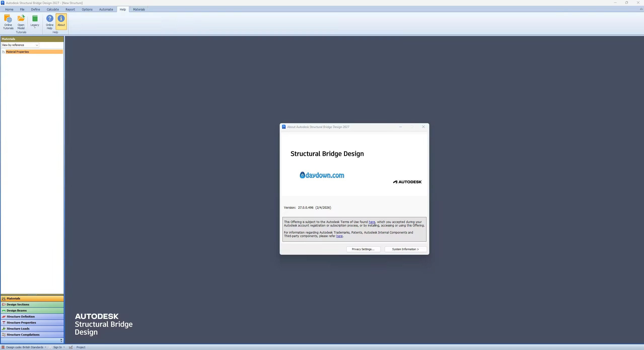Open the Online Help question-mark icon
Image resolution: width=644 pixels, height=350 pixels.
coord(50,22)
